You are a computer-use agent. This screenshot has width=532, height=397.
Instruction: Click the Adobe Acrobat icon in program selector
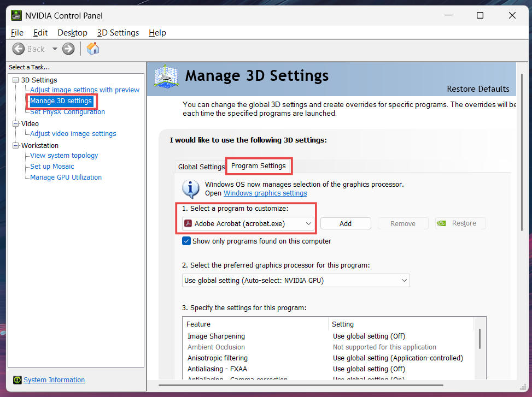point(189,223)
